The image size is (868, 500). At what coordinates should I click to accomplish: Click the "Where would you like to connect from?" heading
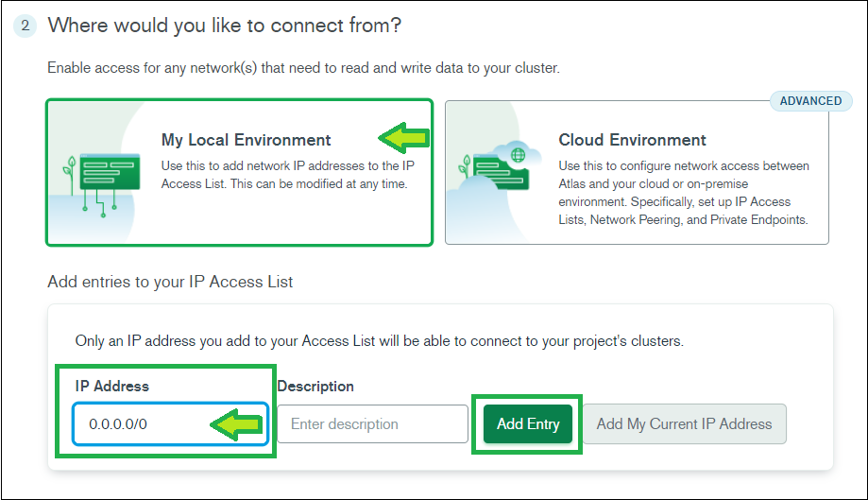click(224, 26)
